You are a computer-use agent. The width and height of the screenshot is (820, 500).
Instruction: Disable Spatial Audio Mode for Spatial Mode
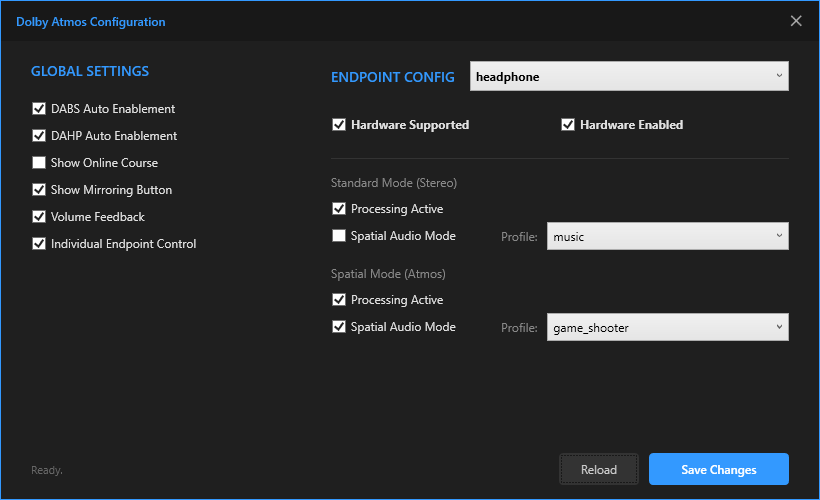point(339,327)
